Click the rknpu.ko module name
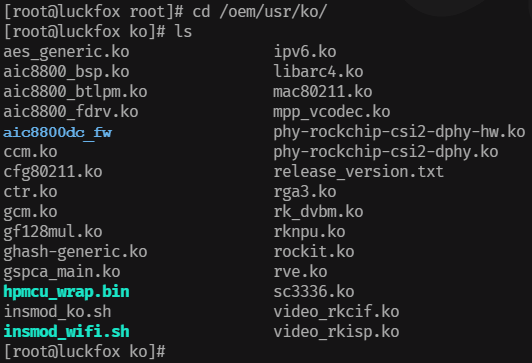The height and width of the screenshot is (363, 532). pyautogui.click(x=309, y=232)
